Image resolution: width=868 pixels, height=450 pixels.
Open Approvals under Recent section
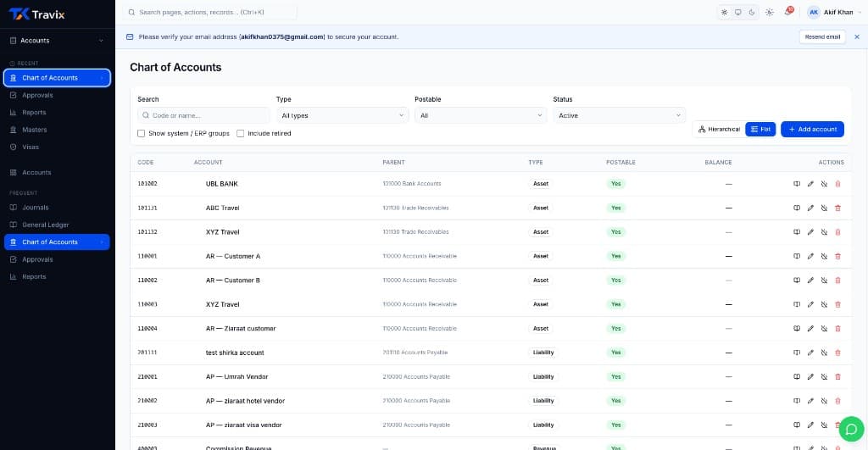(x=57, y=95)
